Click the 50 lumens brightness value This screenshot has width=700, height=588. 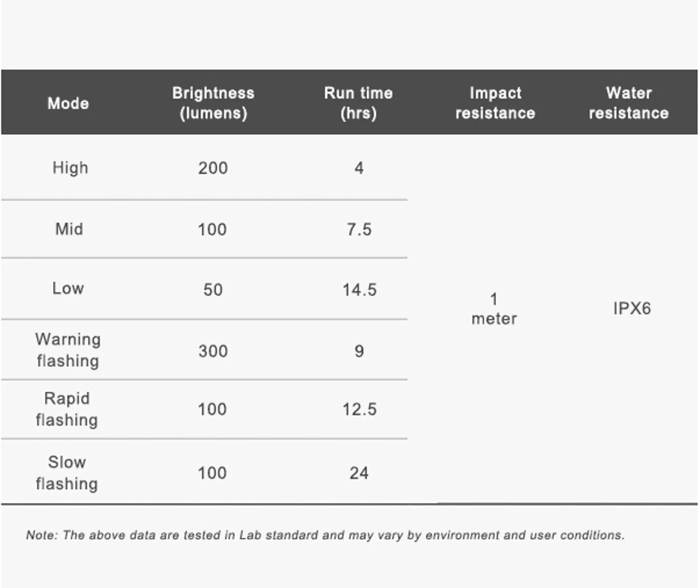pyautogui.click(x=213, y=290)
